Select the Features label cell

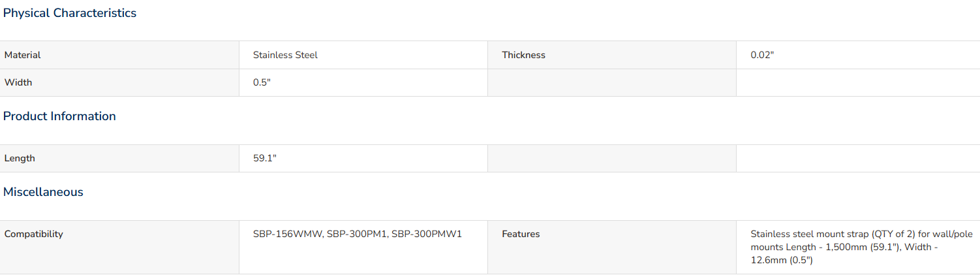[x=612, y=247]
